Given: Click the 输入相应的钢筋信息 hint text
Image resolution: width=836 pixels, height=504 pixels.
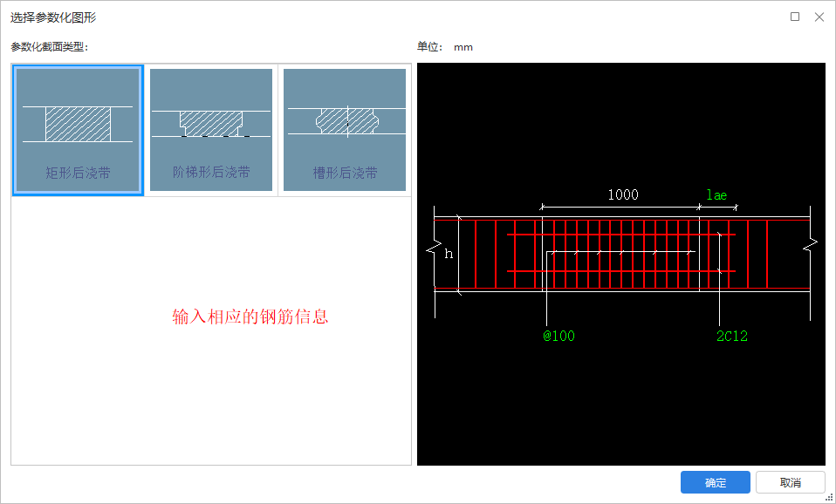Looking at the screenshot, I should 250,317.
